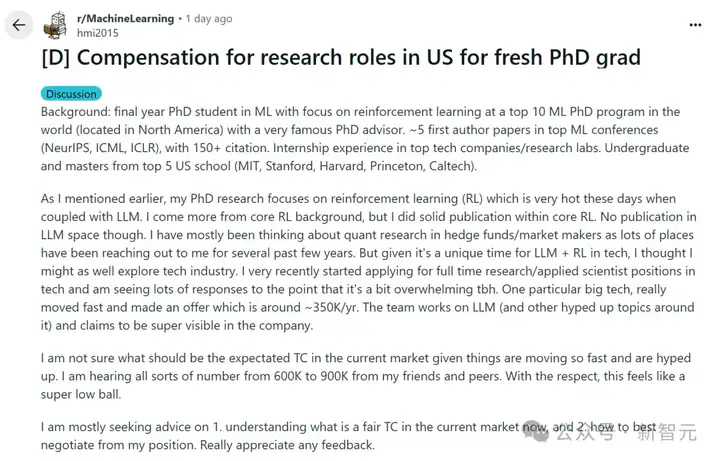Click the paragraph about expected TC
720x461 pixels.
coord(360,376)
